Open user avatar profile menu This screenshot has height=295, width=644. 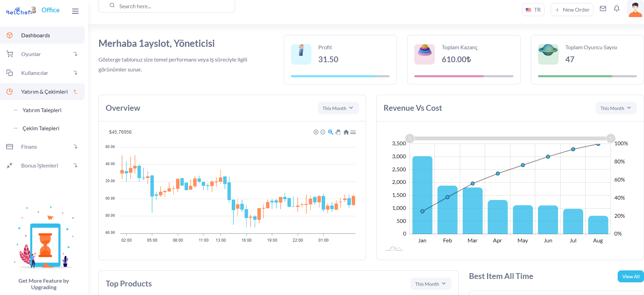click(635, 9)
